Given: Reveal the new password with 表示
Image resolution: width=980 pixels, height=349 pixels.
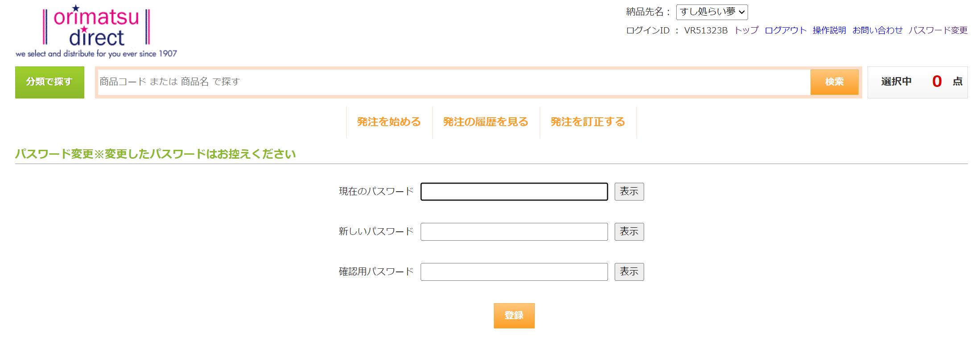Looking at the screenshot, I should click(629, 232).
